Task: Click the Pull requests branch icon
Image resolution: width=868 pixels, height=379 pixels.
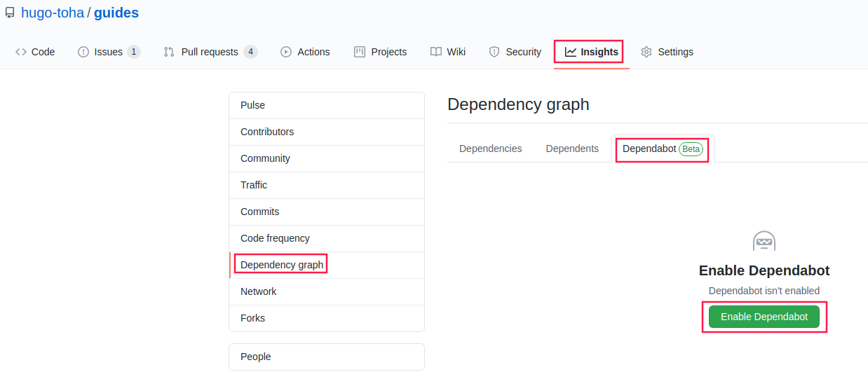Action: [169, 52]
